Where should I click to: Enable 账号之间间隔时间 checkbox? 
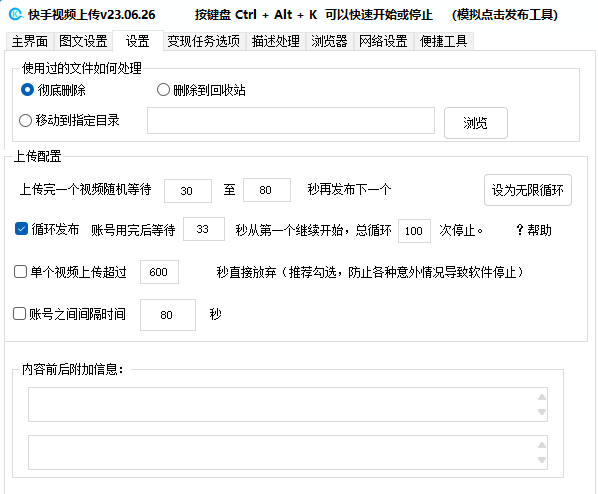coord(19,314)
